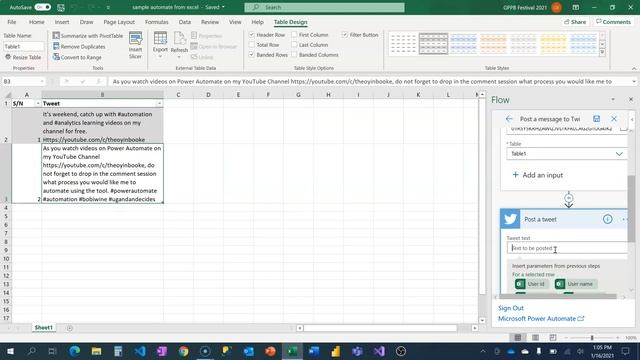Insert User name dynamic content
Viewport: 640px width, 360px height.
[576, 284]
